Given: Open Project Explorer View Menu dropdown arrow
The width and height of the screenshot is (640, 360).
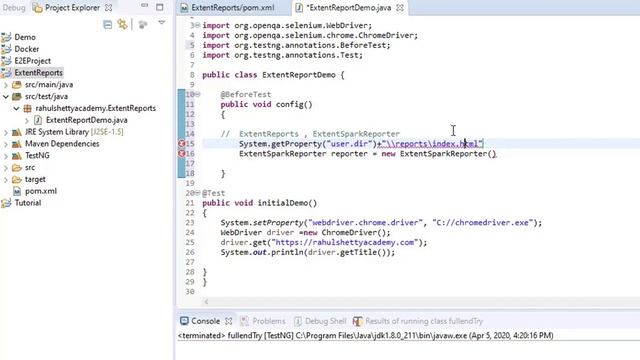Looking at the screenshot, I should coord(162,23).
